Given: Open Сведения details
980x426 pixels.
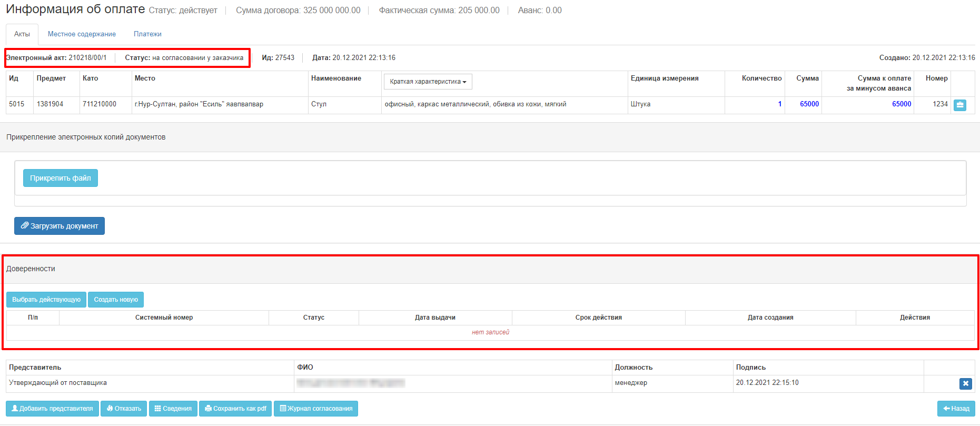Looking at the screenshot, I should point(173,409).
